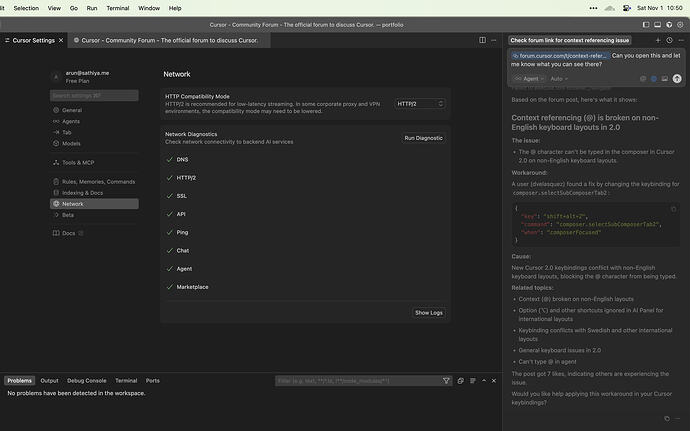Open settings gear in the title bar
The height and width of the screenshot is (431, 690).
tap(680, 25)
